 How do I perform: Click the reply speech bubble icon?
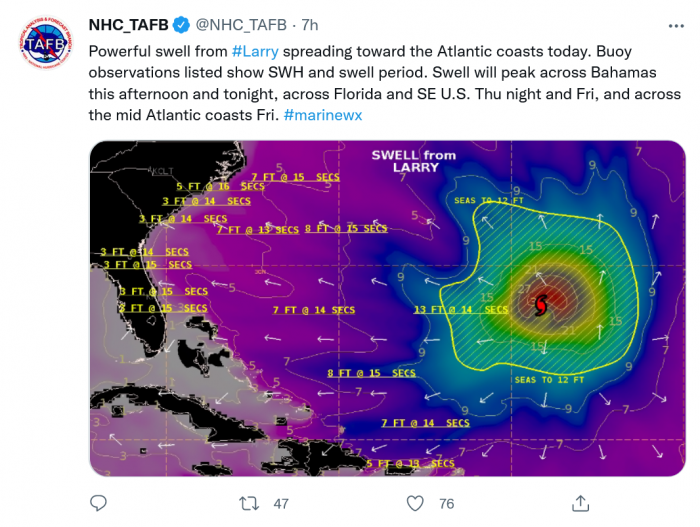coord(98,503)
